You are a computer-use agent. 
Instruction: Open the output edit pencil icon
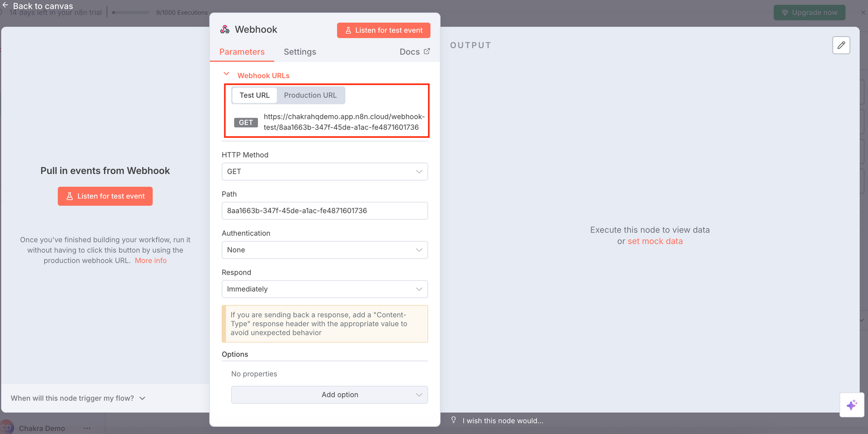(841, 45)
